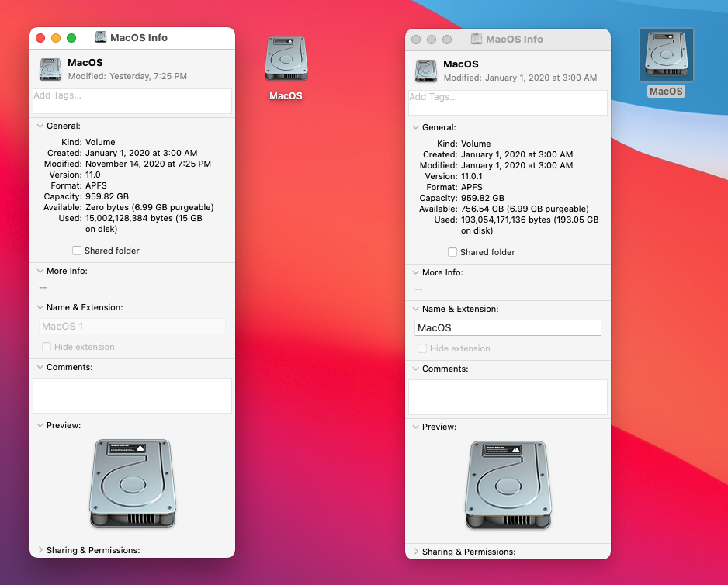Viewport: 728px width, 585px height.
Task: Click 'Modified: Yesterday, 7:25 PM' header text
Action: pos(127,76)
